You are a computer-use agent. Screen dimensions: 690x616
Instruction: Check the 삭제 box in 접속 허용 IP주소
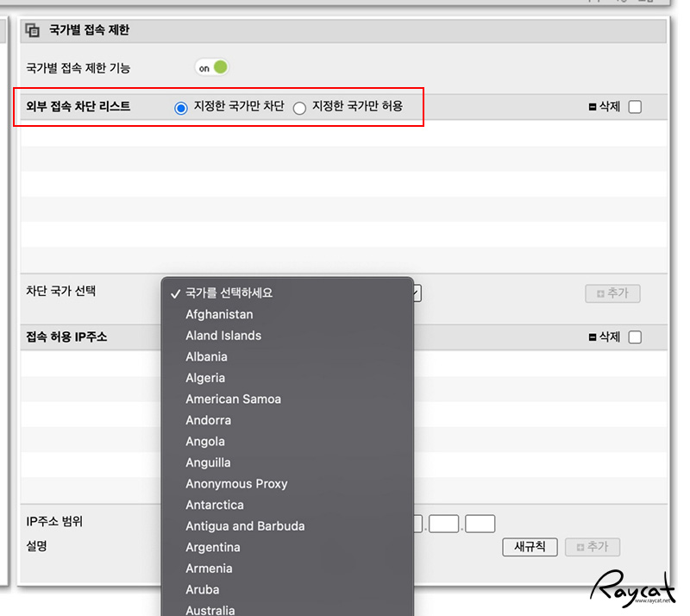click(x=635, y=337)
